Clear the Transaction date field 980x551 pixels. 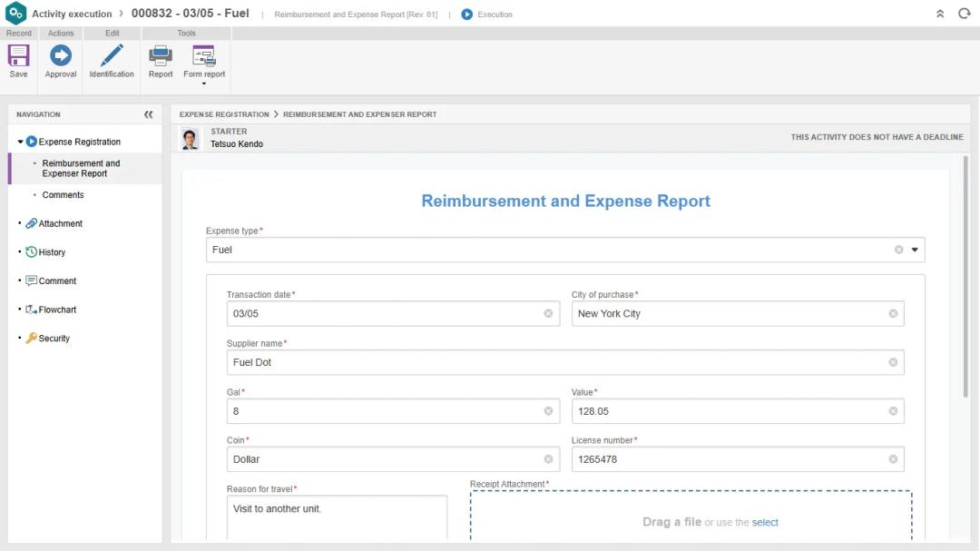pos(548,313)
